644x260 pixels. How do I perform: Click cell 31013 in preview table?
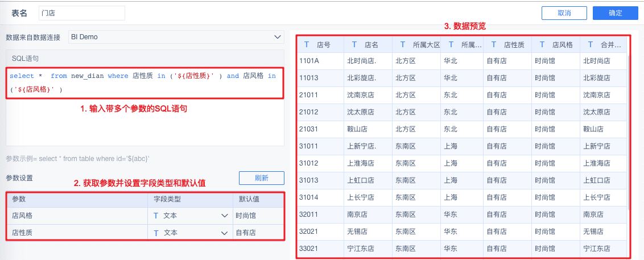[320, 180]
